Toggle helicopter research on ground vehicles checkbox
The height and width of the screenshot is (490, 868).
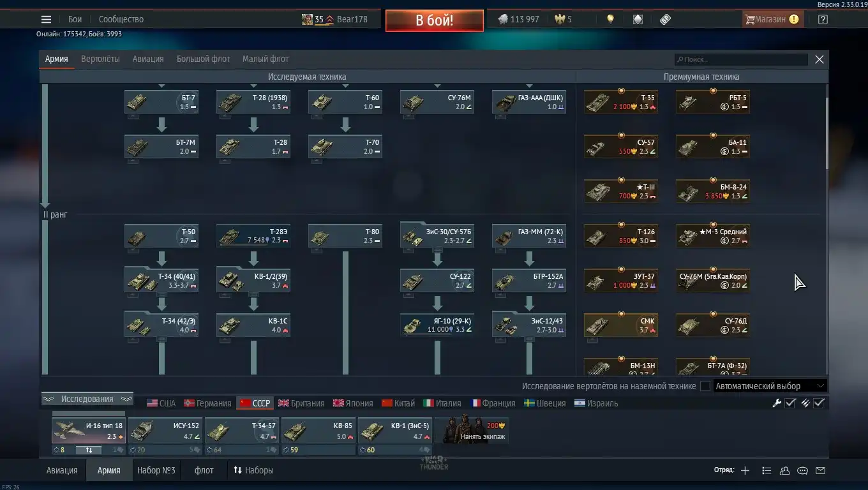tap(705, 386)
